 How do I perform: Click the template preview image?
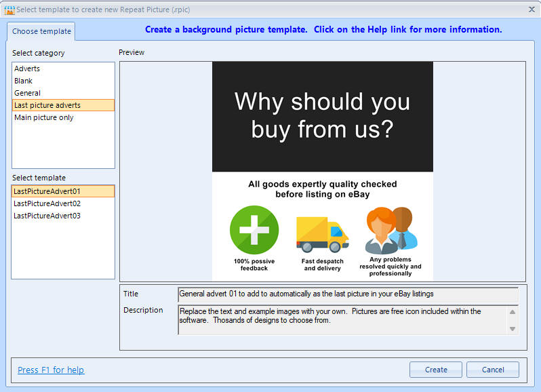(x=323, y=171)
